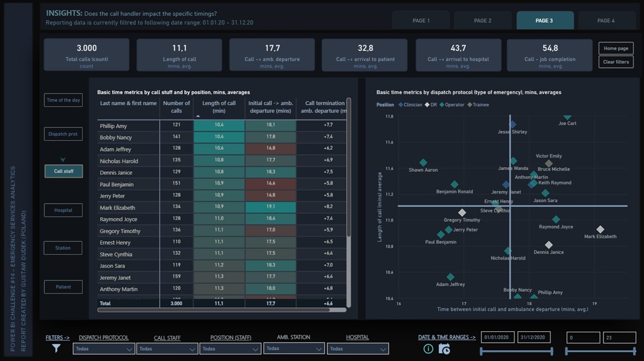Select Shawn Aaron diamond marker in scatter
This screenshot has height=361, width=644.
pyautogui.click(x=423, y=163)
